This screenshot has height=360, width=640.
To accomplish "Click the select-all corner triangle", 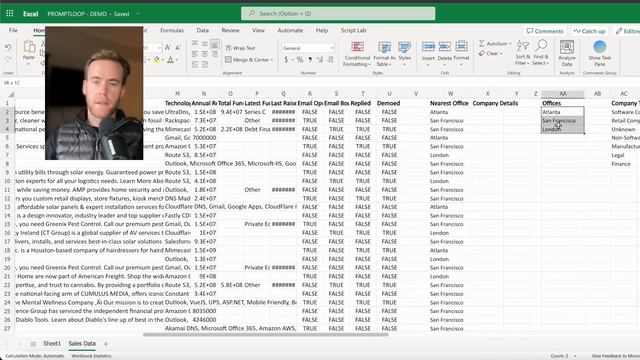I will [11, 94].
